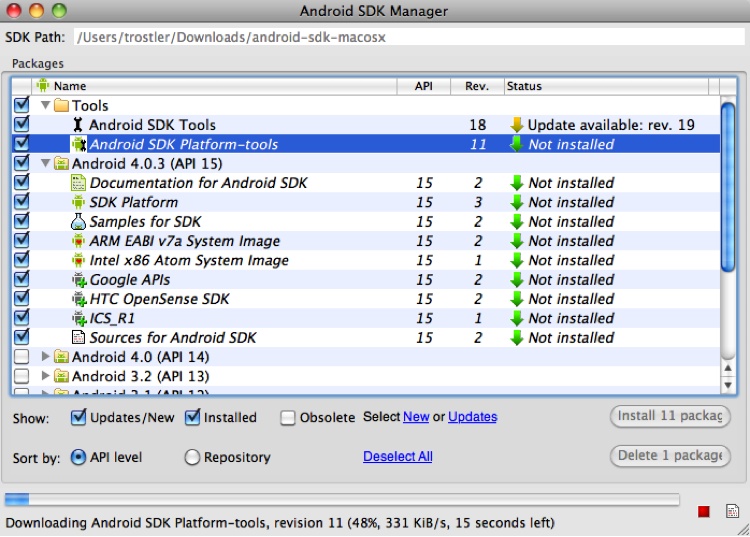This screenshot has width=750, height=537.
Task: Click the Deselect All link
Action: (x=398, y=457)
